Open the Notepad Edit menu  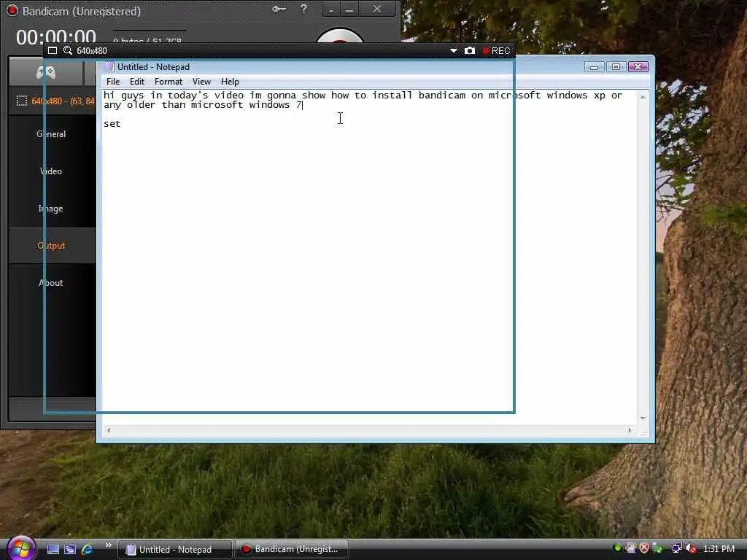click(137, 82)
